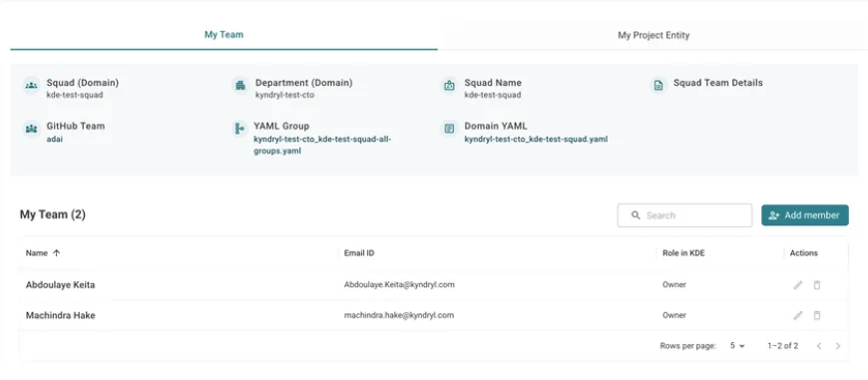Click the Squad Name label
Screen dimensions: 868x380
[x=493, y=83]
